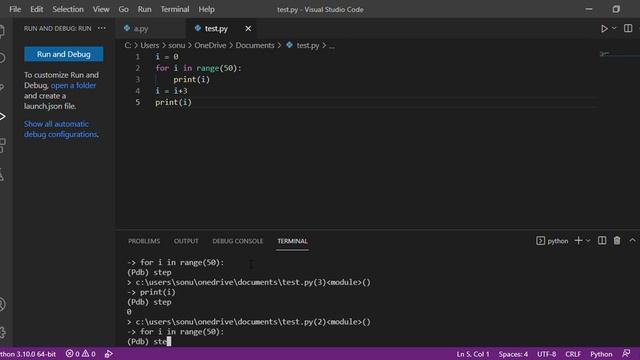The width and height of the screenshot is (640, 360).
Task: Click 'CRLF' end of line setting
Action: pyautogui.click(x=573, y=354)
